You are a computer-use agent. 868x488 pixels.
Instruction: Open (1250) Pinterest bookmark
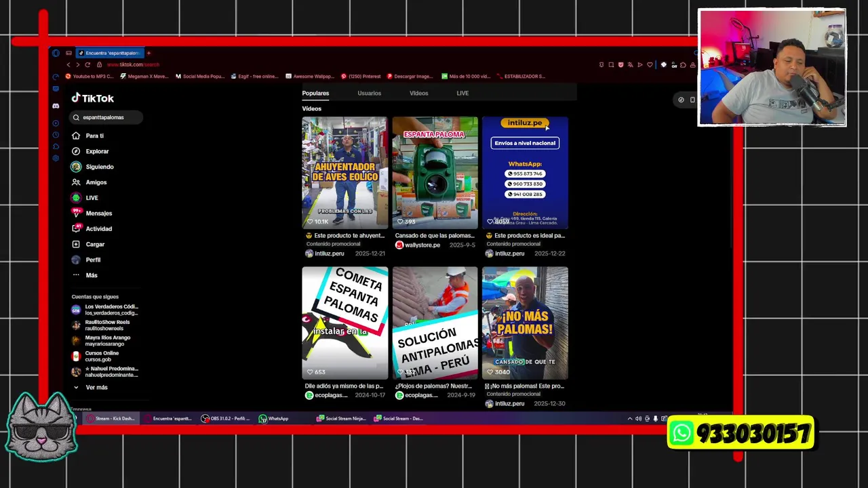coord(361,77)
